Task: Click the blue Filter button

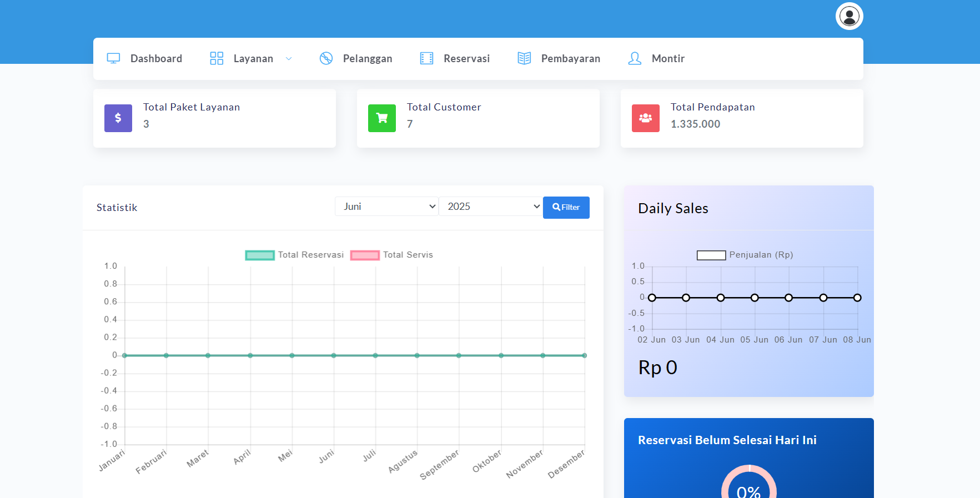Action: [x=566, y=208]
